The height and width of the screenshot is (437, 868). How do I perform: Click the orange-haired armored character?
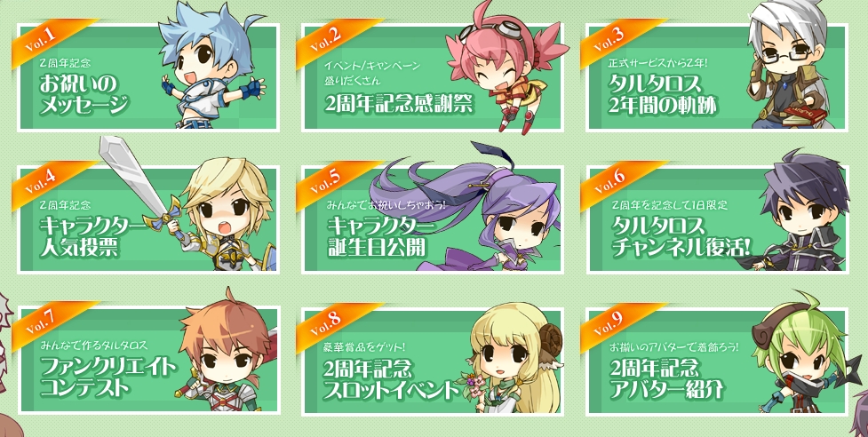point(227,354)
